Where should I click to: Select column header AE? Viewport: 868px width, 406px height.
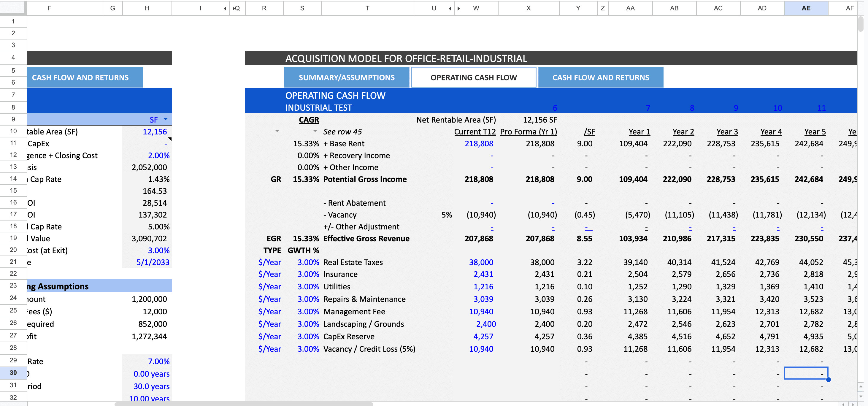click(x=806, y=8)
